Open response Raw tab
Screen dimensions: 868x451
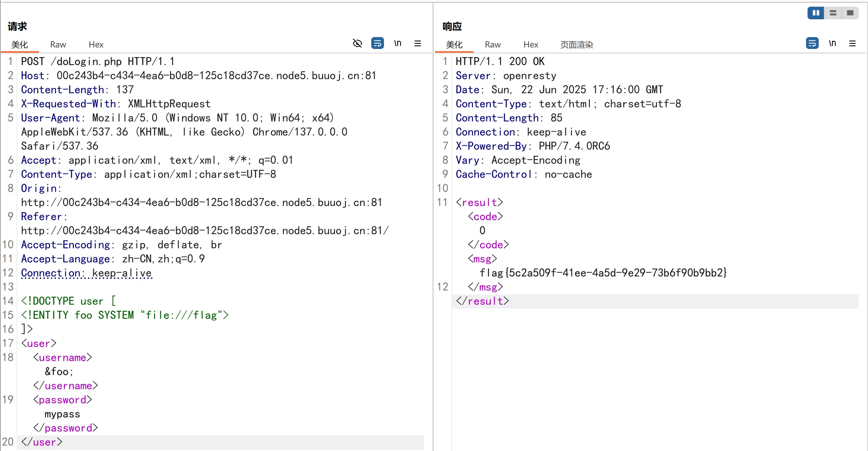493,45
